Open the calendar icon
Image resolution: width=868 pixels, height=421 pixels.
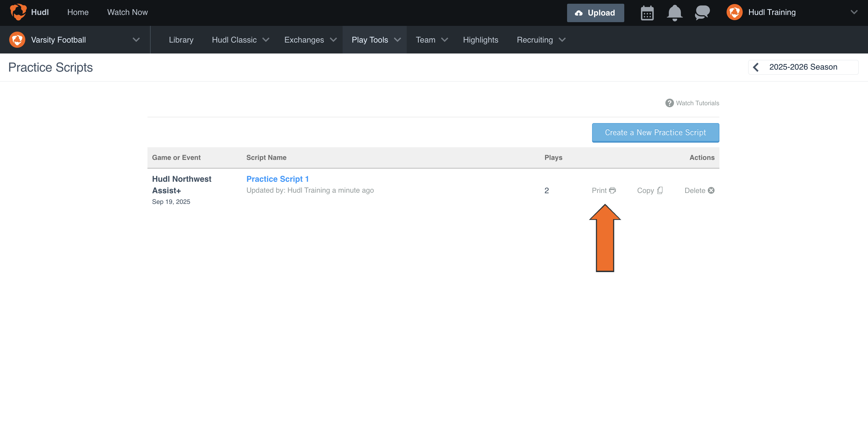[x=647, y=13]
